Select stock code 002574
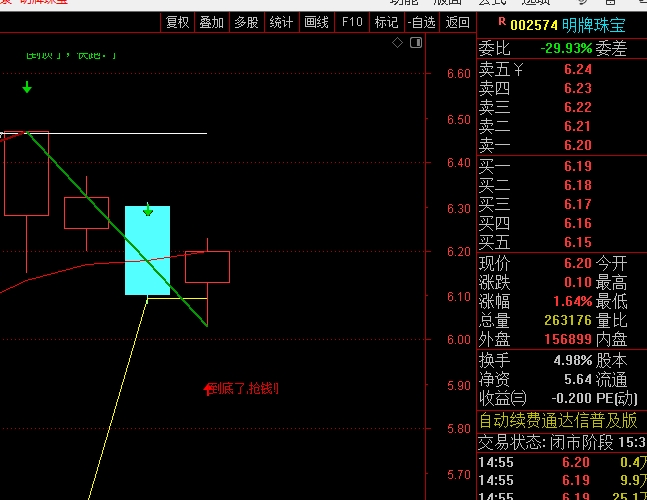 [534, 25]
